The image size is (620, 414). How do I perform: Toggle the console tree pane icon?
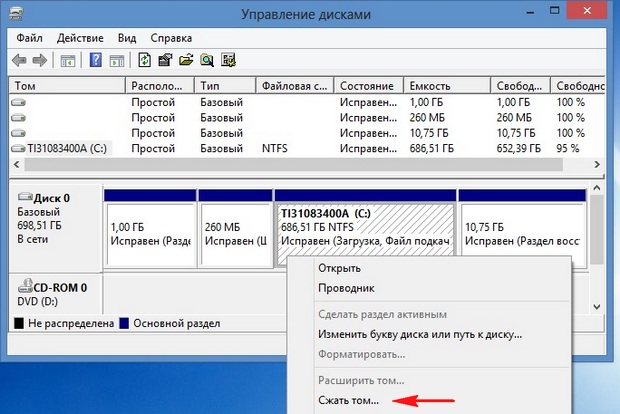point(68,60)
